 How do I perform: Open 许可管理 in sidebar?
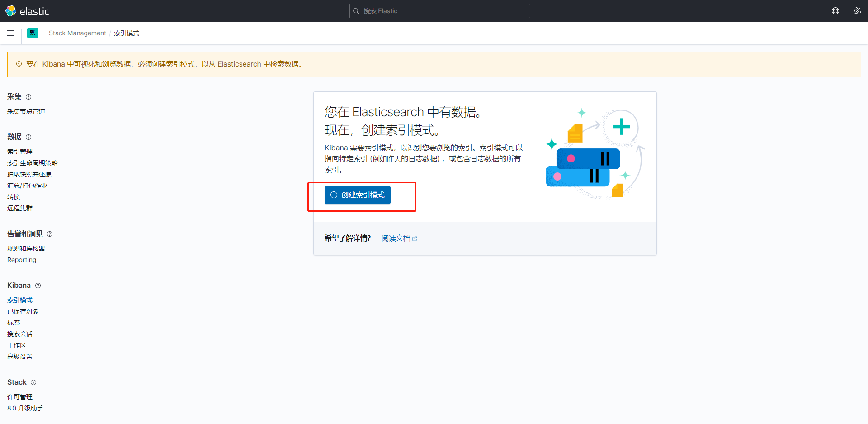click(x=20, y=397)
